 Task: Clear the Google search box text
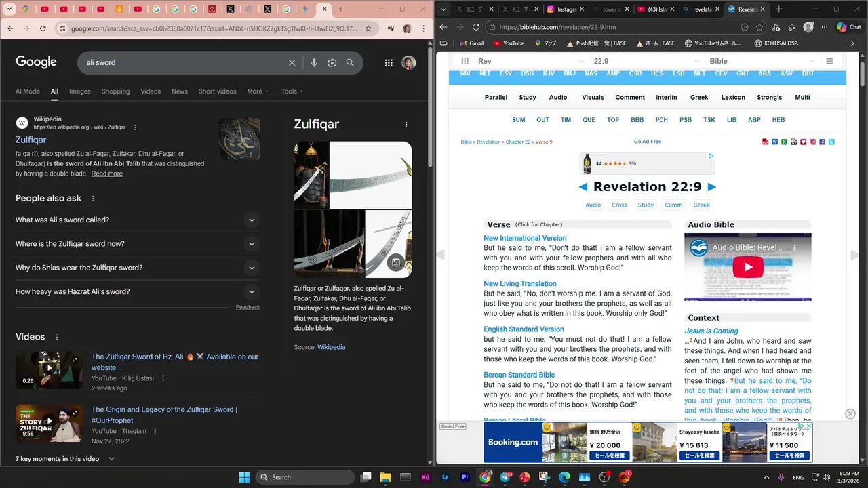(292, 62)
